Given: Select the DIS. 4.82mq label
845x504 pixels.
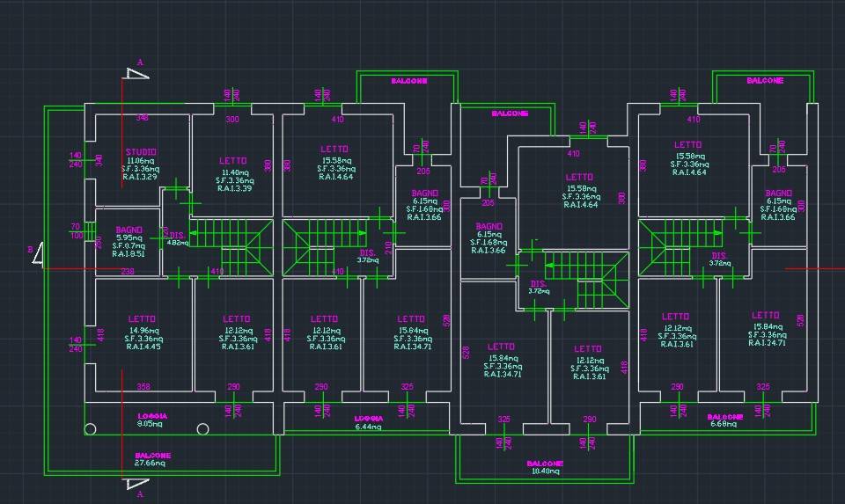Looking at the screenshot, I should 176,238.
